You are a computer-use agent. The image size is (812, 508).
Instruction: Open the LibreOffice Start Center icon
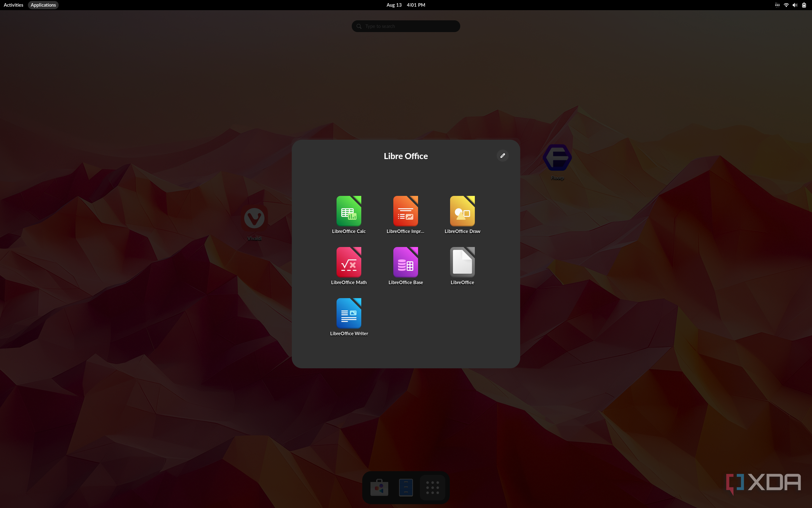[x=462, y=266]
